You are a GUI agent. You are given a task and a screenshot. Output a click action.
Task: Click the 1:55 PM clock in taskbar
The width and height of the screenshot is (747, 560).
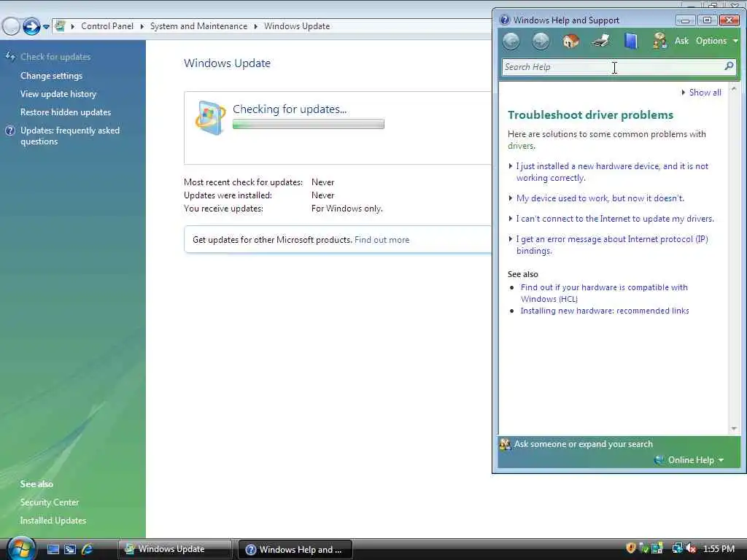pyautogui.click(x=719, y=549)
